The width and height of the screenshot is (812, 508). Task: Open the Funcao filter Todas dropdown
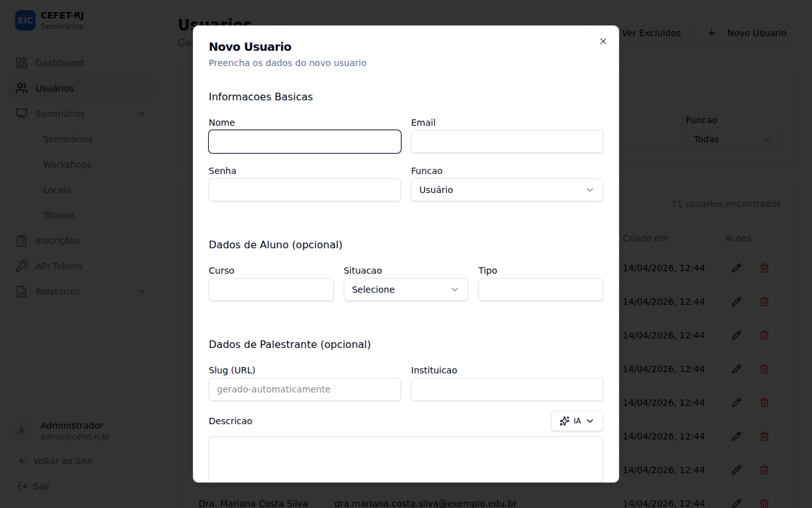coord(733,139)
